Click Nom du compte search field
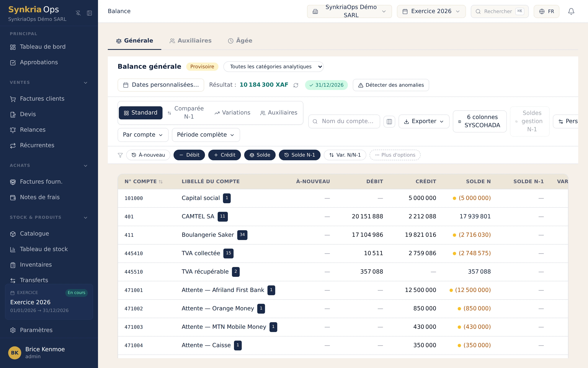Viewport: 588px width, 368px height. [x=344, y=121]
